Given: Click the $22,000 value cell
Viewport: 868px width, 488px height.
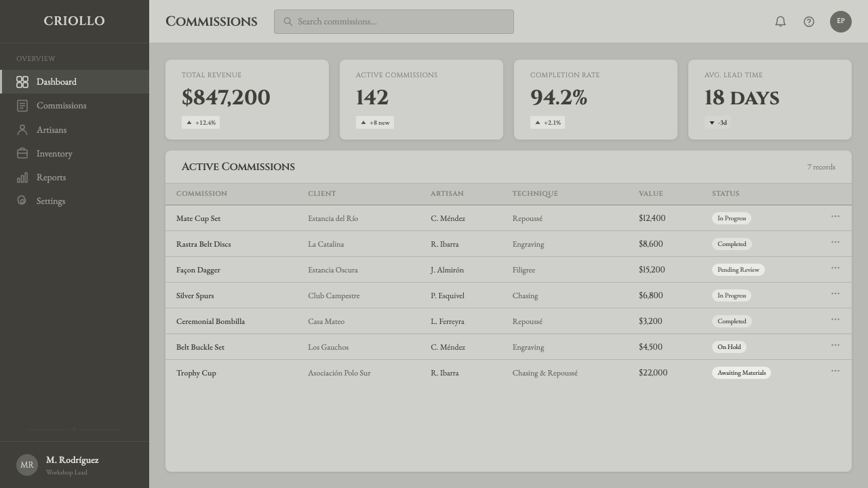Looking at the screenshot, I should [653, 373].
